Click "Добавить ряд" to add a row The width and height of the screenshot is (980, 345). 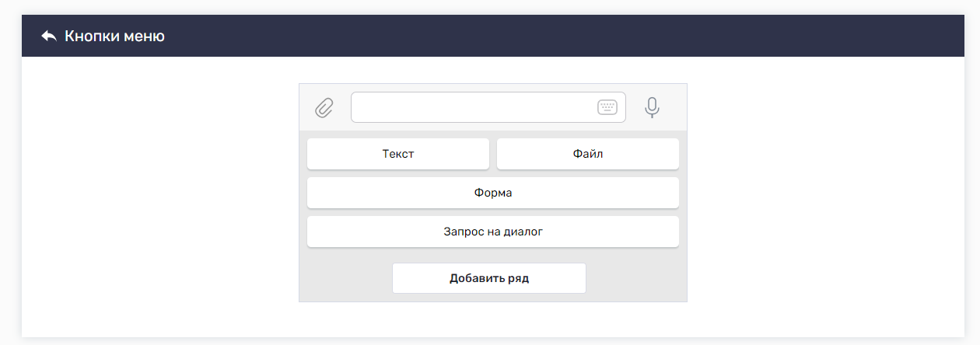coord(489,278)
